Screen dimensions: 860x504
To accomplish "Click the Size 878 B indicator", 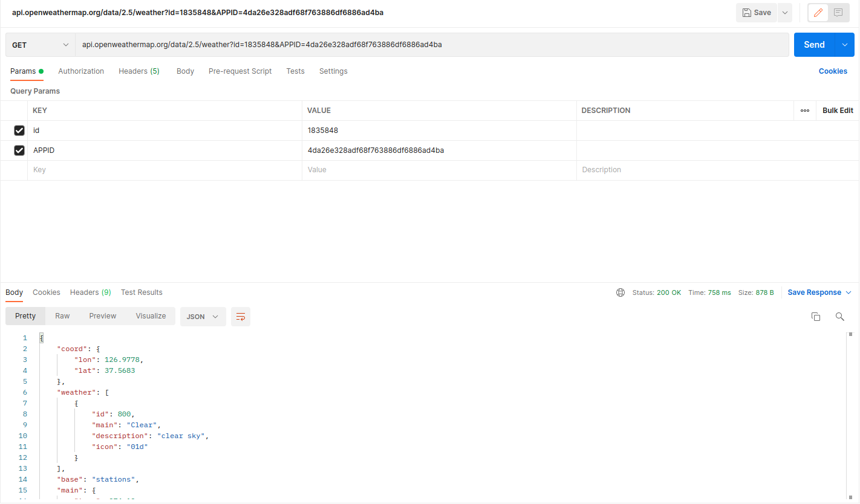I will coord(756,292).
